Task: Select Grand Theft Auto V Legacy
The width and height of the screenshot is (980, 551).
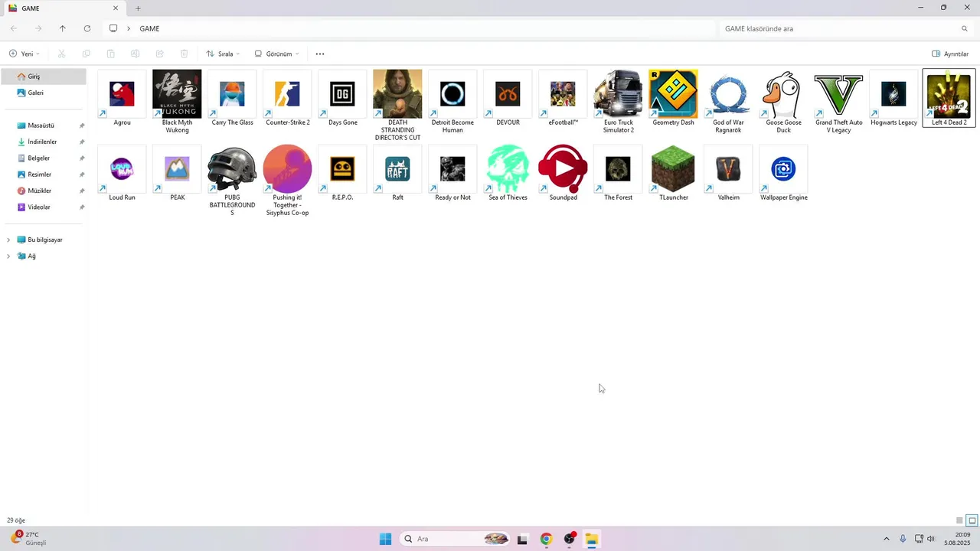Action: [838, 102]
